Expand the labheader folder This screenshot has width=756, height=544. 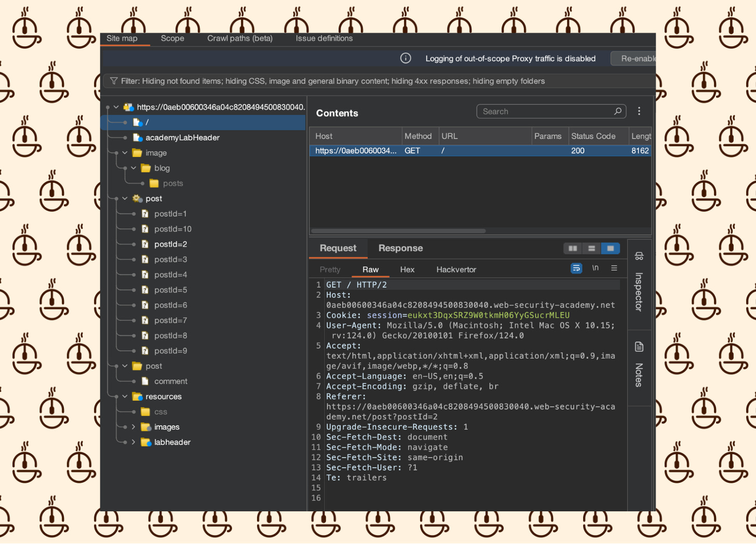tap(133, 442)
